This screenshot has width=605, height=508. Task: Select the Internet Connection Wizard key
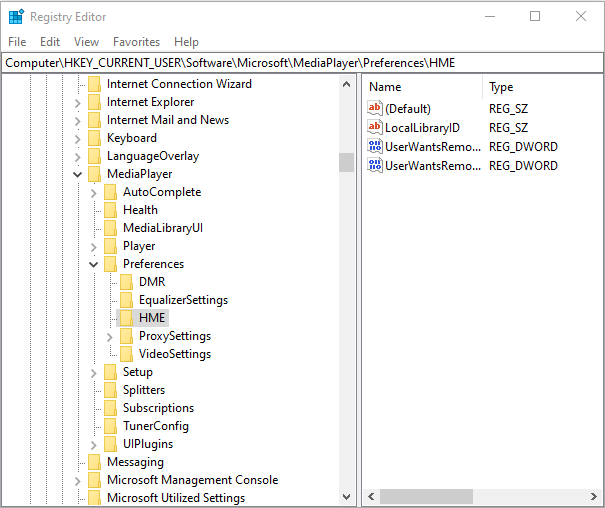pyautogui.click(x=179, y=84)
